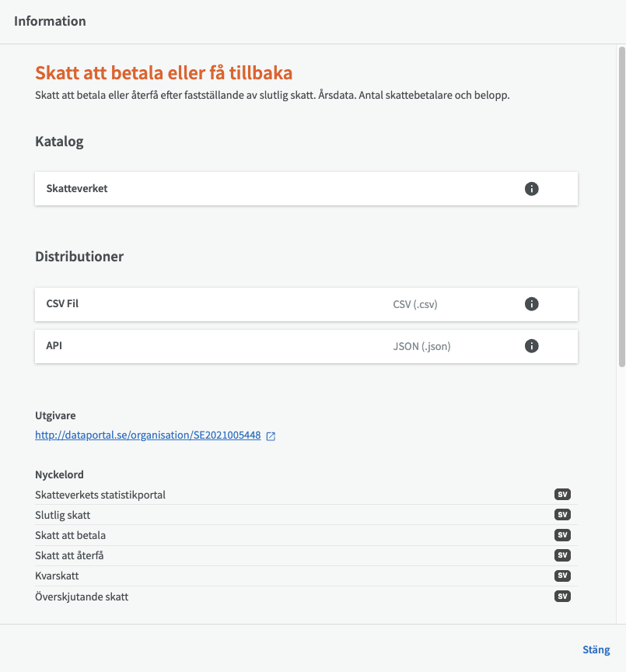626x672 pixels.
Task: Click SV badge for Skatt att återfå
Action: [562, 555]
